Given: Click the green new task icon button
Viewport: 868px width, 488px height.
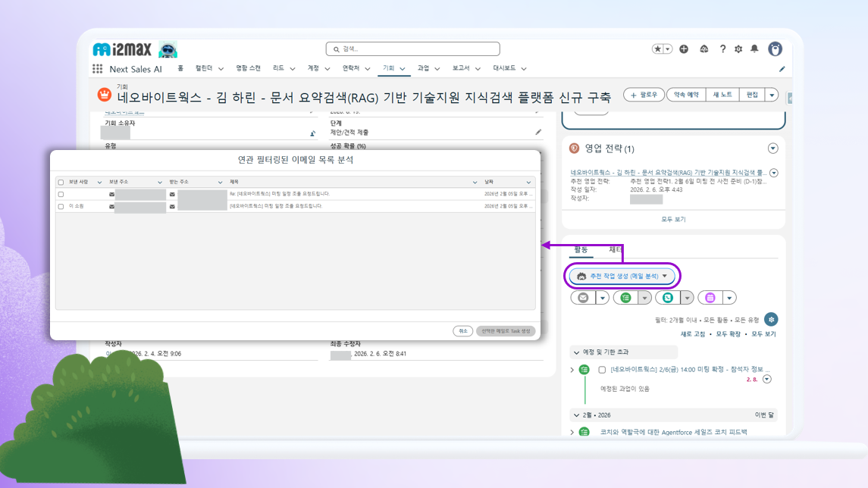Looking at the screenshot, I should point(625,298).
